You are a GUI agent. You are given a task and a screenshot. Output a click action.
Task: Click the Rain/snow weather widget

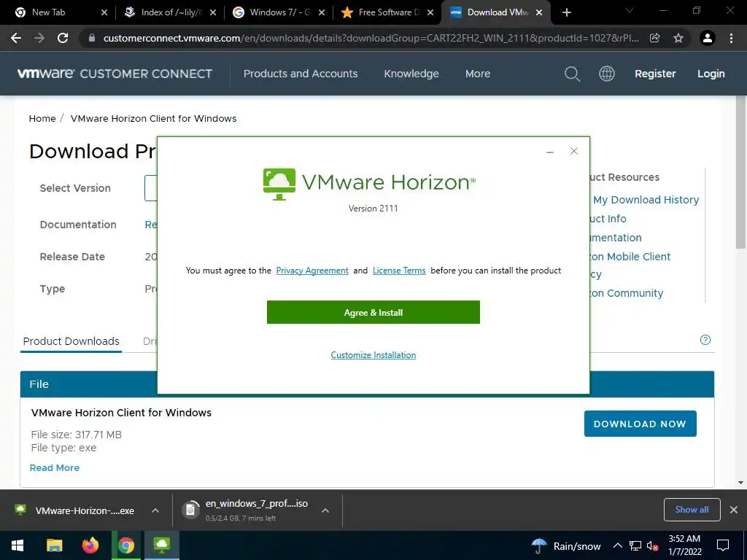566,546
